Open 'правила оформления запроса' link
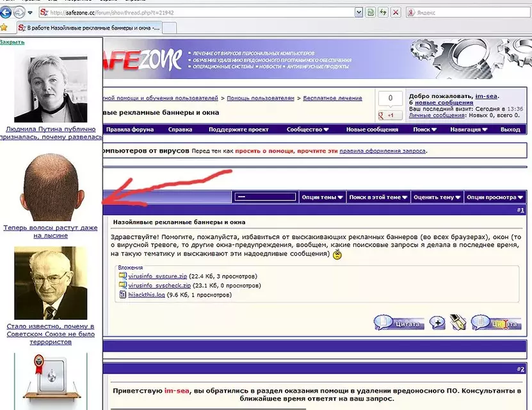532x410 pixels. coord(382,151)
